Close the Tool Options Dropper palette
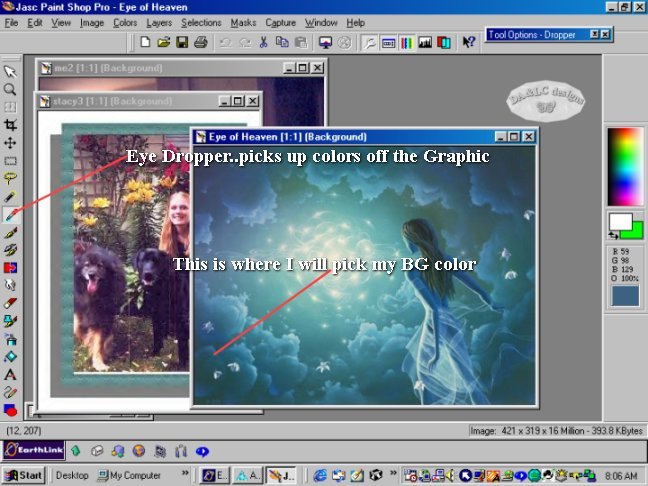The width and height of the screenshot is (648, 486). 605,34
